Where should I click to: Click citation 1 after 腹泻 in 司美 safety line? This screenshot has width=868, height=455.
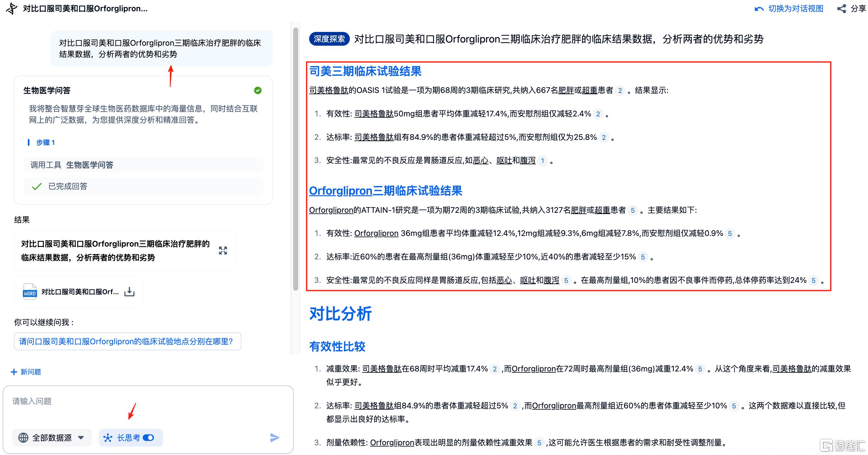(543, 161)
